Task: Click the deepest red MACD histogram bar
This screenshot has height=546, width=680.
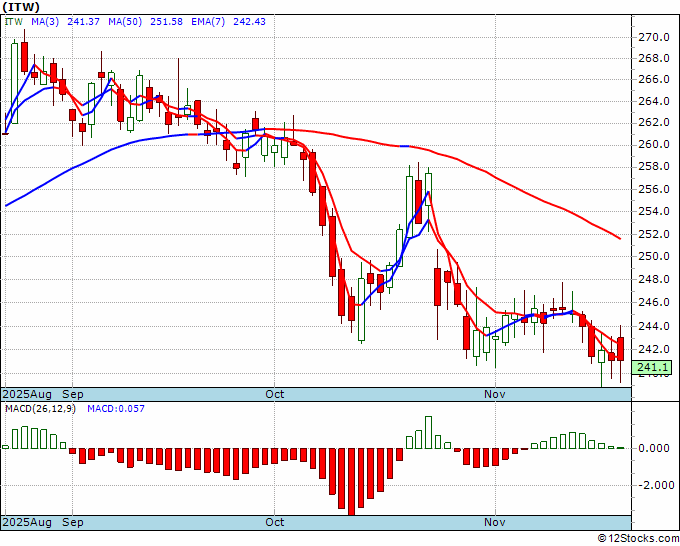Action: 351,482
